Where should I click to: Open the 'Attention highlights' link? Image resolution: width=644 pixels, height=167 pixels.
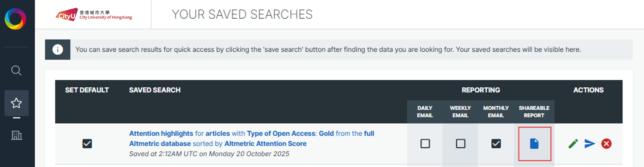(x=161, y=133)
